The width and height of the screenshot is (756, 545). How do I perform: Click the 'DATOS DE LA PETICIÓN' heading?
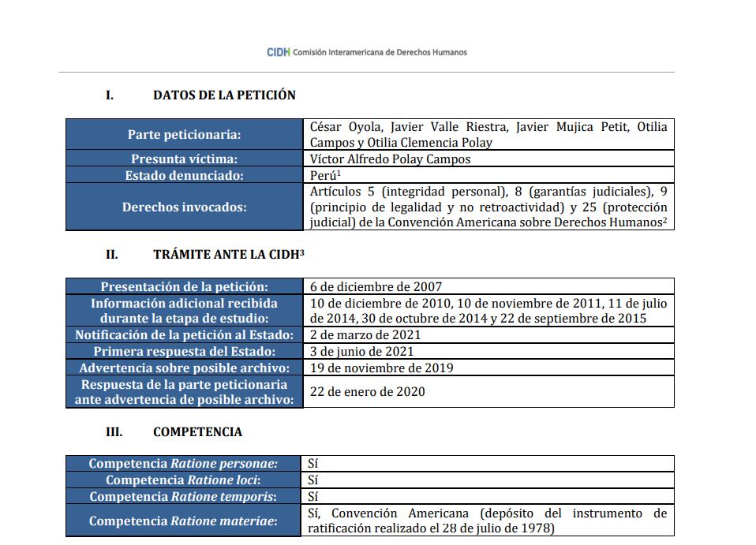click(x=224, y=95)
